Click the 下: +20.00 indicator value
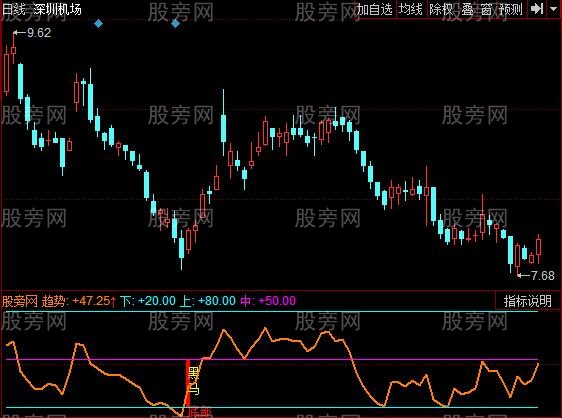Viewport: 562px width, 418px height. click(x=148, y=300)
